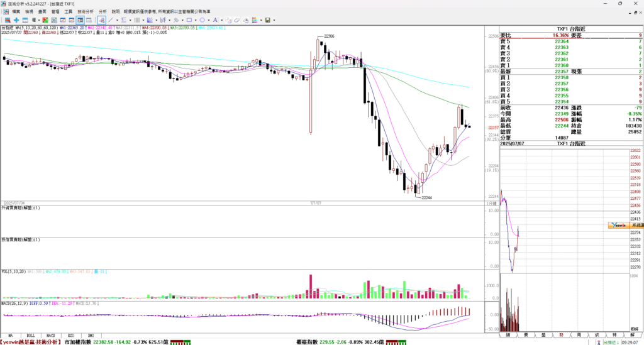Click the Yeswin 系統 banner
This screenshot has height=345, width=644.
coord(626,225)
